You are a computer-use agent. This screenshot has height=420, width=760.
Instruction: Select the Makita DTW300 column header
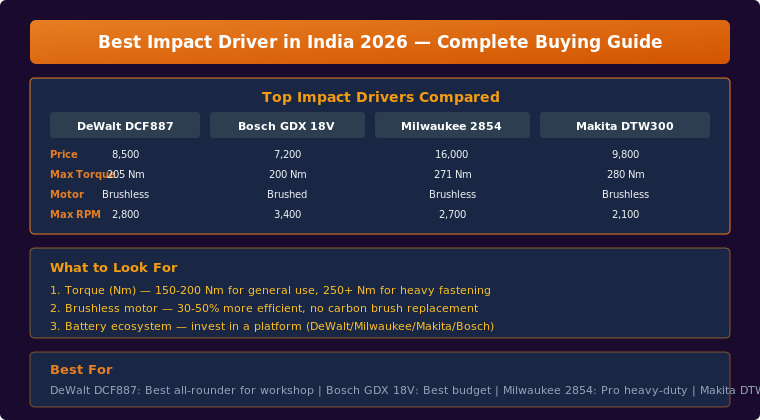[625, 125]
